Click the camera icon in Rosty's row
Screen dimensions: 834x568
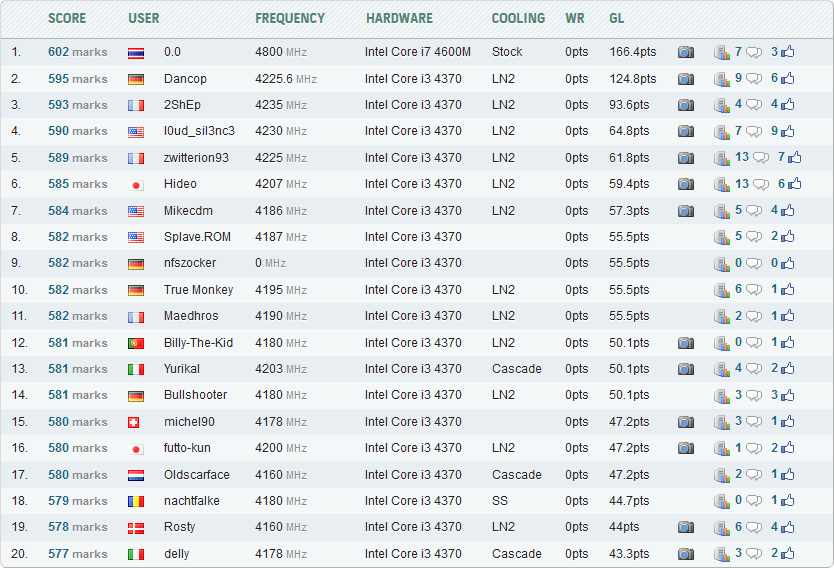click(686, 527)
